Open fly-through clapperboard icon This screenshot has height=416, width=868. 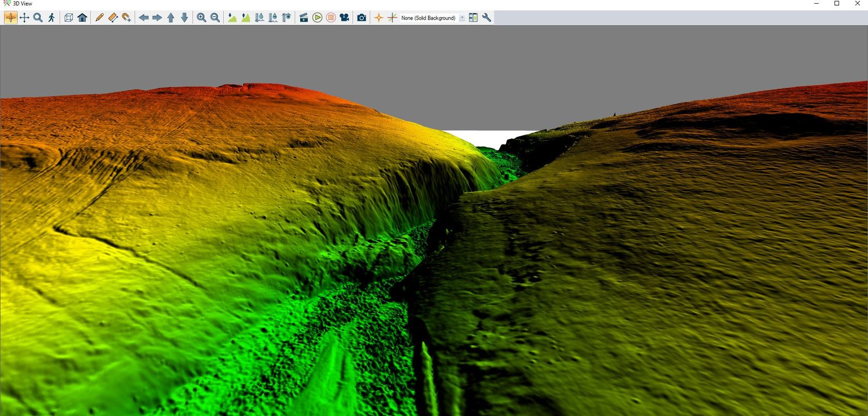tap(304, 18)
